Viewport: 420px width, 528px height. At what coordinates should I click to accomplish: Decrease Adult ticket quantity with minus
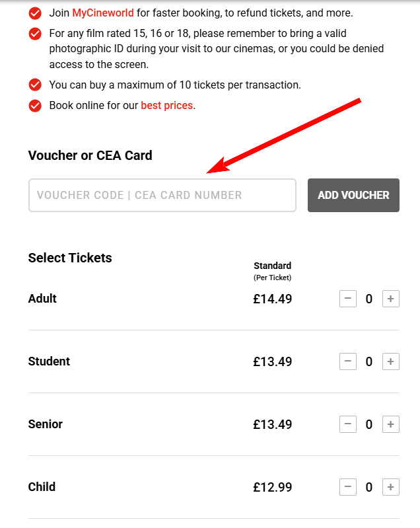(x=348, y=299)
